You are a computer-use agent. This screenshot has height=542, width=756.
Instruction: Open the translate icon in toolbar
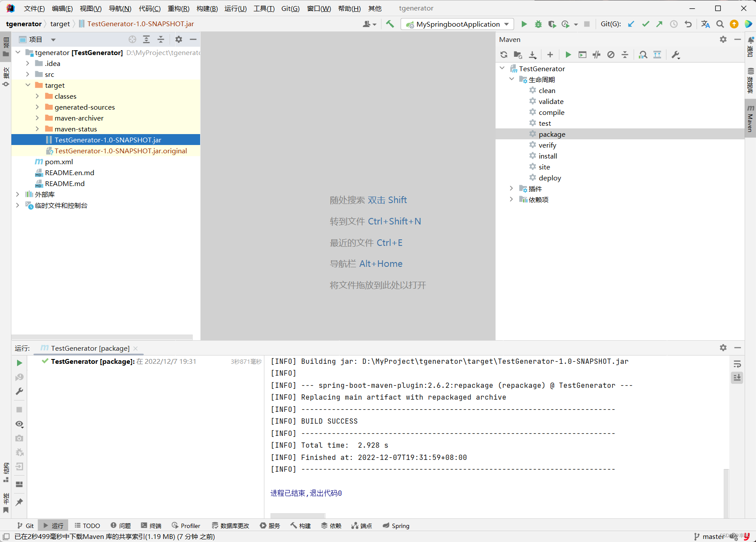click(705, 24)
